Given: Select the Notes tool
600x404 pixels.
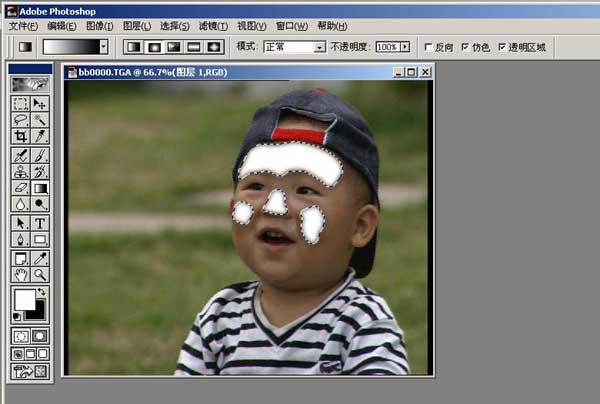Looking at the screenshot, I should click(21, 259).
